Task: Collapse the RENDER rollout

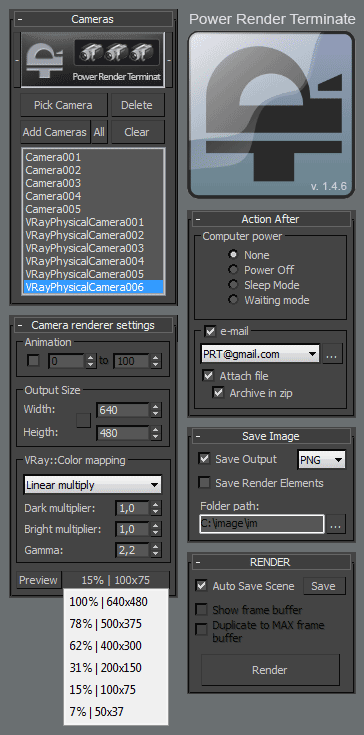Action: point(198,562)
